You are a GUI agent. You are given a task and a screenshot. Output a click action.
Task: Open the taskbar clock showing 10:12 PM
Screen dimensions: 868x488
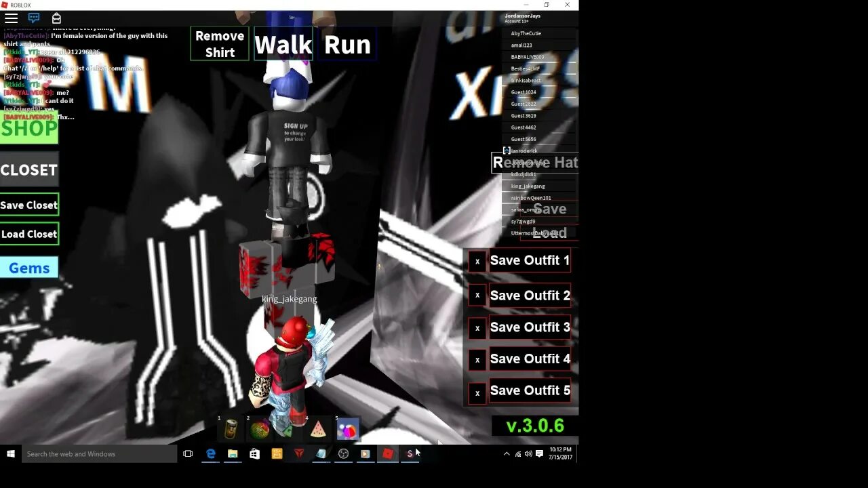click(x=561, y=453)
